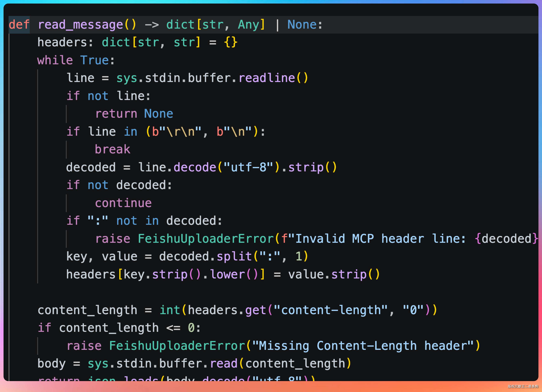Click the watermark text at bottom right
This screenshot has height=392, width=542.
523,387
